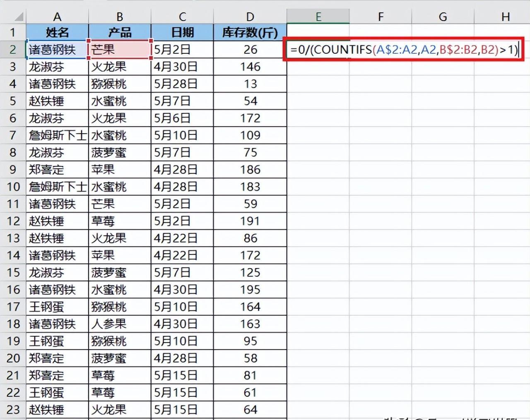Select row 5 header
The image size is (530, 420).
[13, 101]
